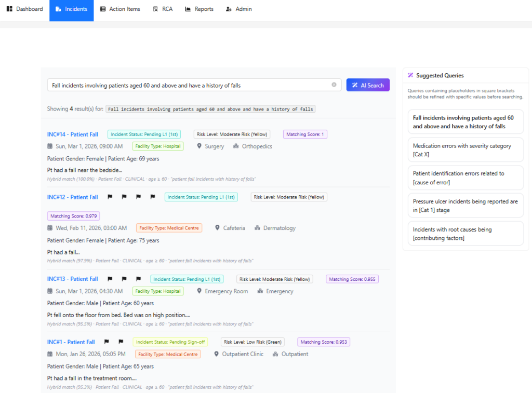Open the Admin page

(239, 9)
